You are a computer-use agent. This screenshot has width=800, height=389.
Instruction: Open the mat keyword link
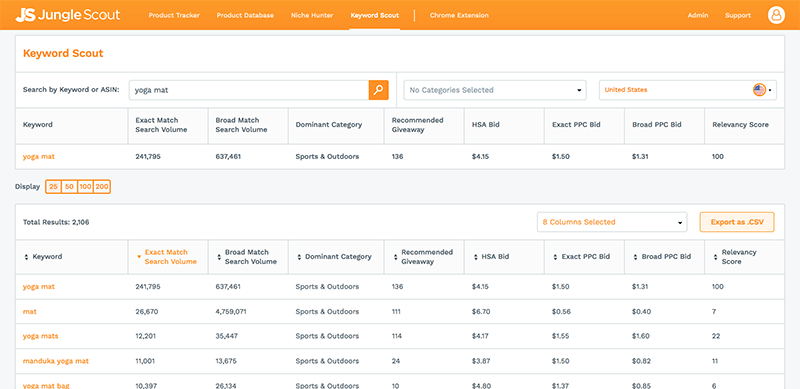[x=30, y=311]
